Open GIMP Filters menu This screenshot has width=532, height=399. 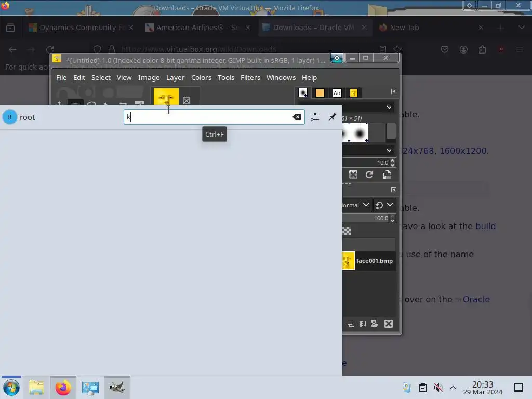pos(250,78)
